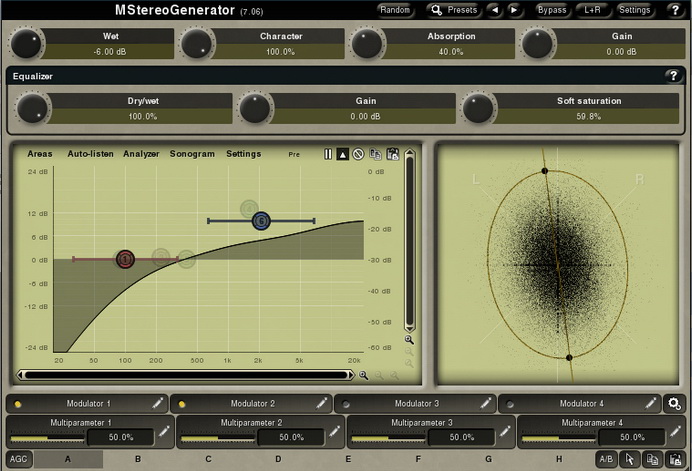The width and height of the screenshot is (692, 471).
Task: Toggle the Pre analyzer mode
Action: (x=294, y=154)
